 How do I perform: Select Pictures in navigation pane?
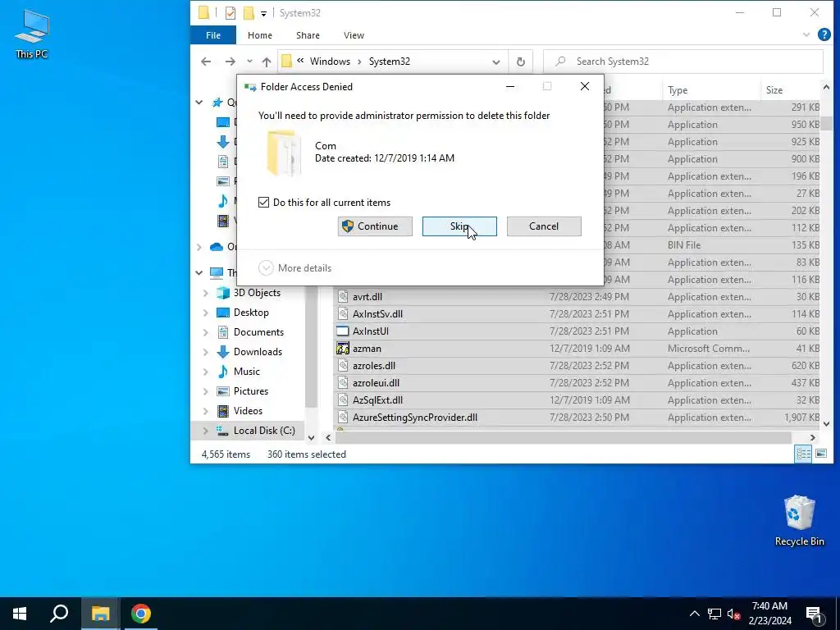point(251,391)
